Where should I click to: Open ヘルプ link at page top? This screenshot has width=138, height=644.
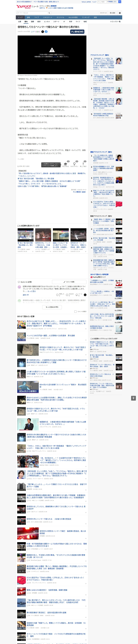[94, 2]
